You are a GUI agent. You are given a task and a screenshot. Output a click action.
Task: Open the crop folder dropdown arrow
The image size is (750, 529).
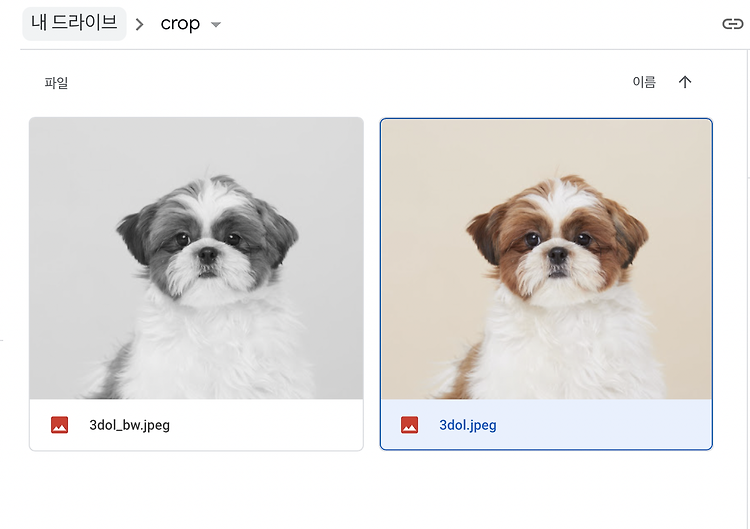point(216,24)
